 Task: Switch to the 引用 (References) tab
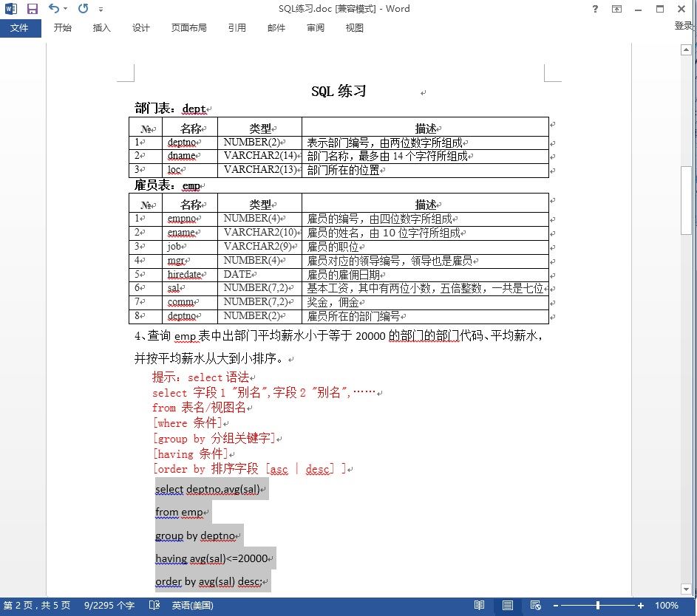(237, 28)
